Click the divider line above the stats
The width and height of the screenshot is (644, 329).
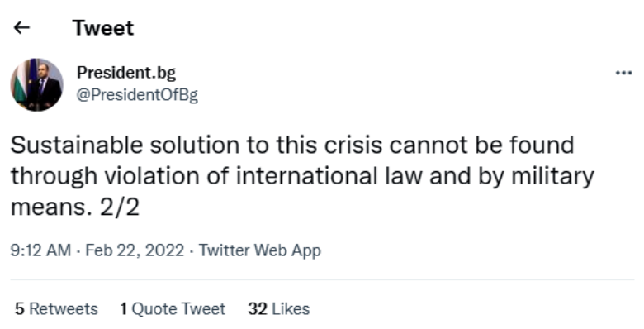pos(322,280)
